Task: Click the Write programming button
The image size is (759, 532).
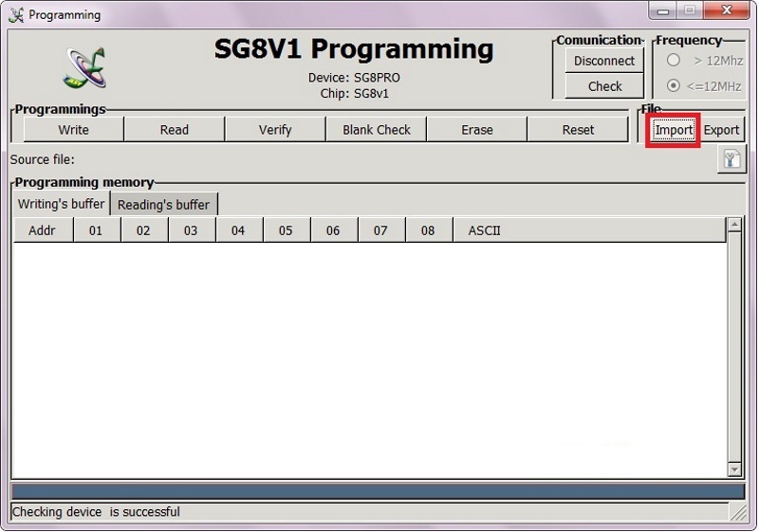Action: click(x=74, y=130)
